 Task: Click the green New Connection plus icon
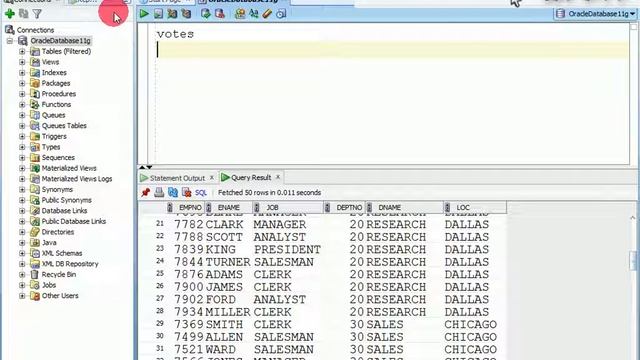(x=10, y=14)
